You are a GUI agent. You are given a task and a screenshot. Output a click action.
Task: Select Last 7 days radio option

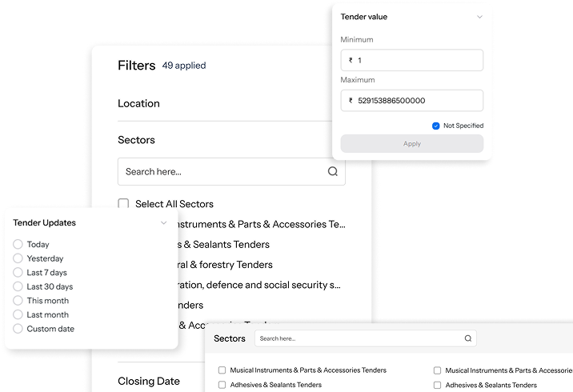coord(18,273)
